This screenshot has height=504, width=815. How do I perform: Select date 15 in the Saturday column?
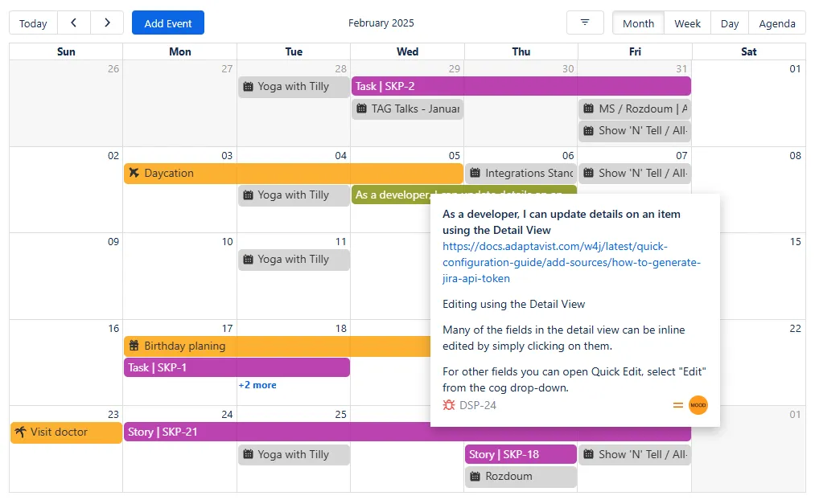coord(795,241)
